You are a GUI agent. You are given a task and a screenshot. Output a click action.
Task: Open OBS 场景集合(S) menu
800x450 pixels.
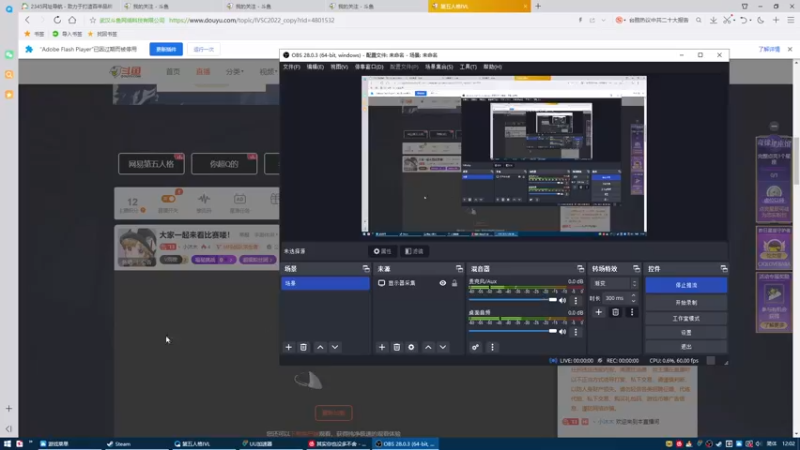(x=439, y=67)
